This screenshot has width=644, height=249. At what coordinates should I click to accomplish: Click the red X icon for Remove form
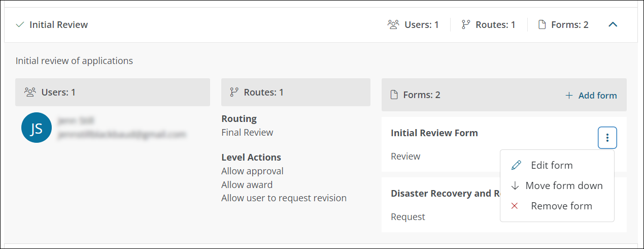[515, 206]
